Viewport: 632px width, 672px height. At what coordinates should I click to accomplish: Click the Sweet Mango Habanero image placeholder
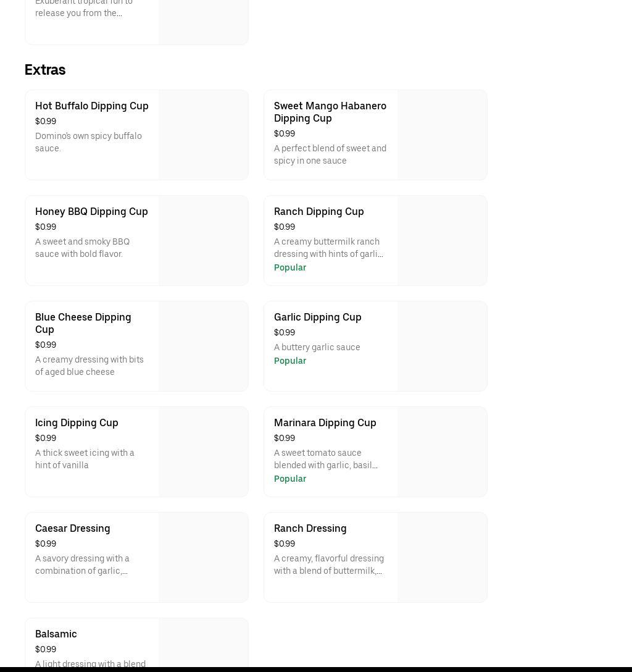442,135
